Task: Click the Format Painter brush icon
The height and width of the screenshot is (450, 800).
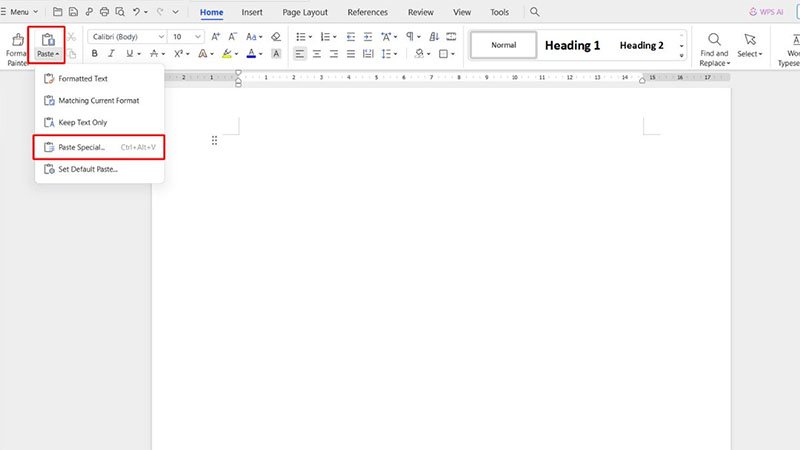Action: (x=18, y=39)
